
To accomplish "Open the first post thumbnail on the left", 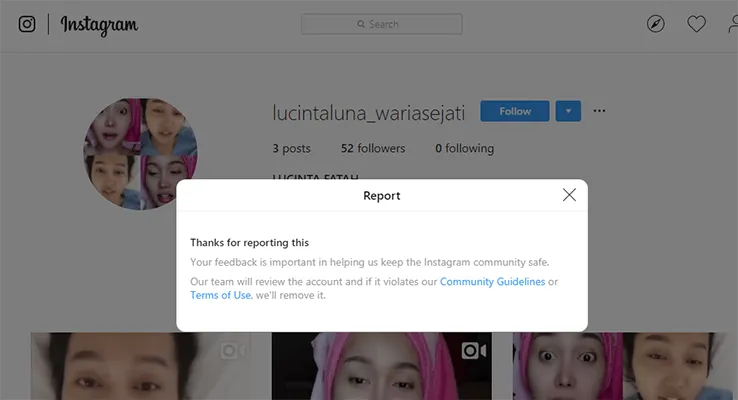I will pos(140,366).
